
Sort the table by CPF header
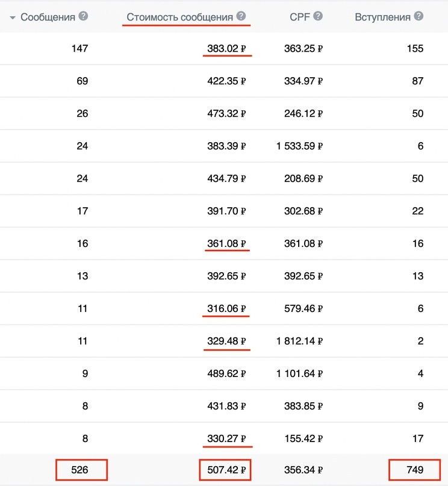point(299,17)
